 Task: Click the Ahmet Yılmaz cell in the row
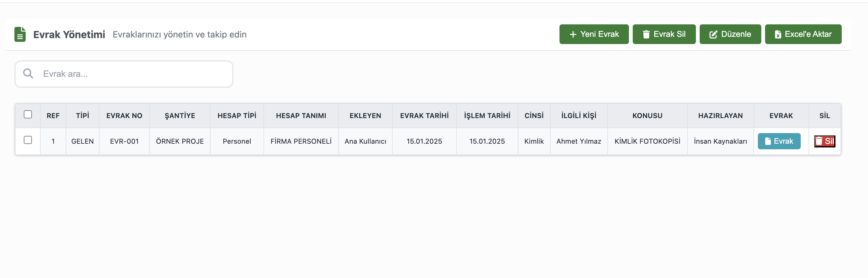579,141
